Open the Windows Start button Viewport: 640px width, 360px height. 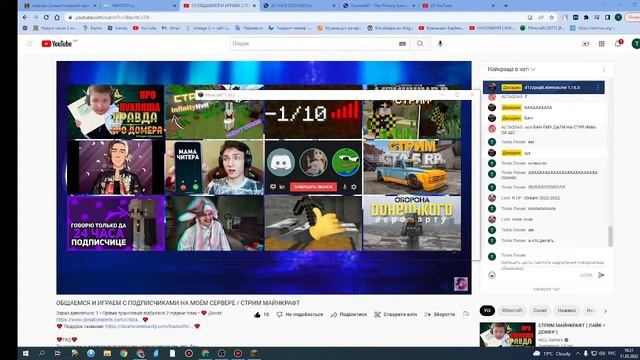point(25,353)
